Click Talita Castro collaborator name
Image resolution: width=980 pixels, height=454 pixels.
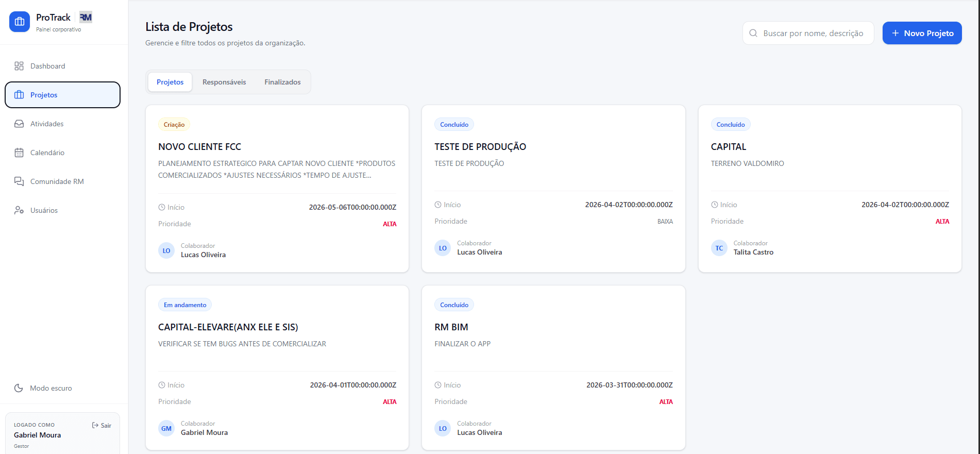tap(753, 252)
